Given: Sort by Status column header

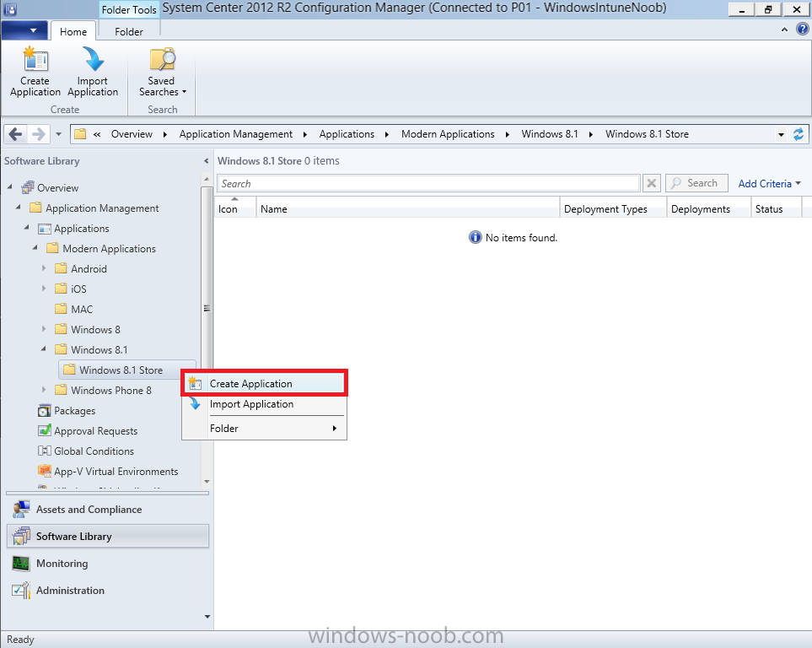Looking at the screenshot, I should click(x=776, y=208).
